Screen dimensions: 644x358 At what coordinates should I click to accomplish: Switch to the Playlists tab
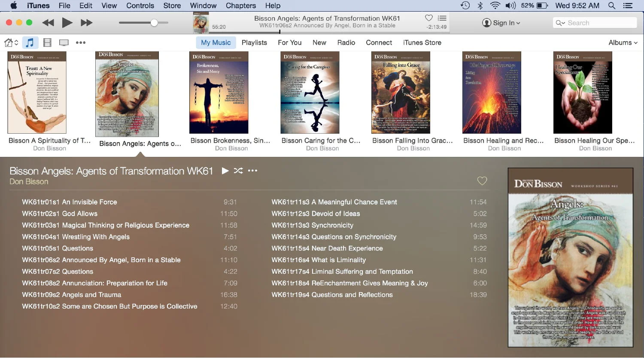pyautogui.click(x=254, y=43)
